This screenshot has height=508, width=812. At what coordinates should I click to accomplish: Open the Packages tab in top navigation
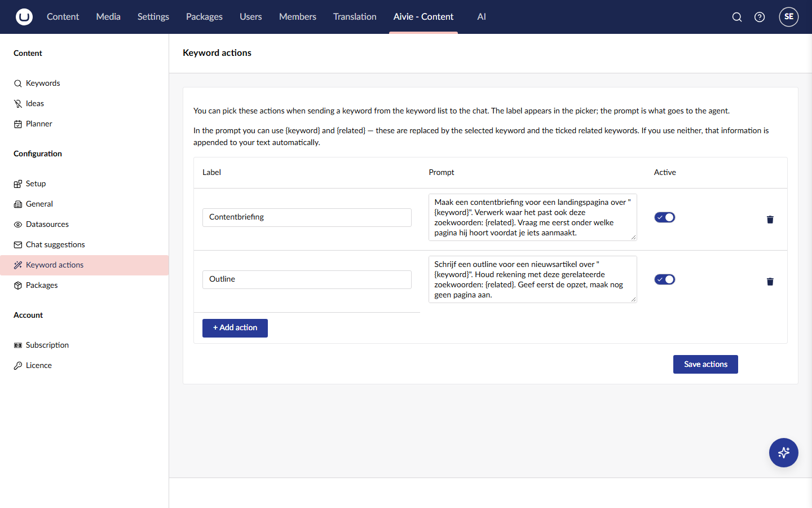(204, 17)
